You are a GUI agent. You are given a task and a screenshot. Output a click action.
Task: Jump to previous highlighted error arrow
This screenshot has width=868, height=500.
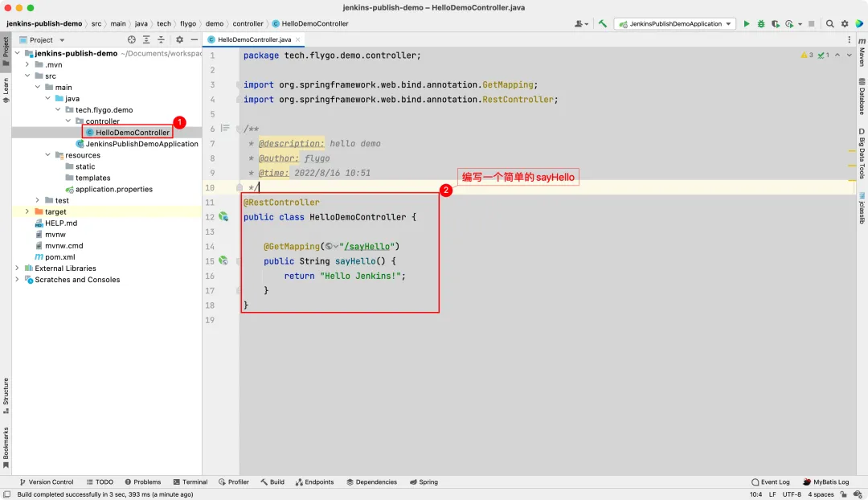point(837,55)
